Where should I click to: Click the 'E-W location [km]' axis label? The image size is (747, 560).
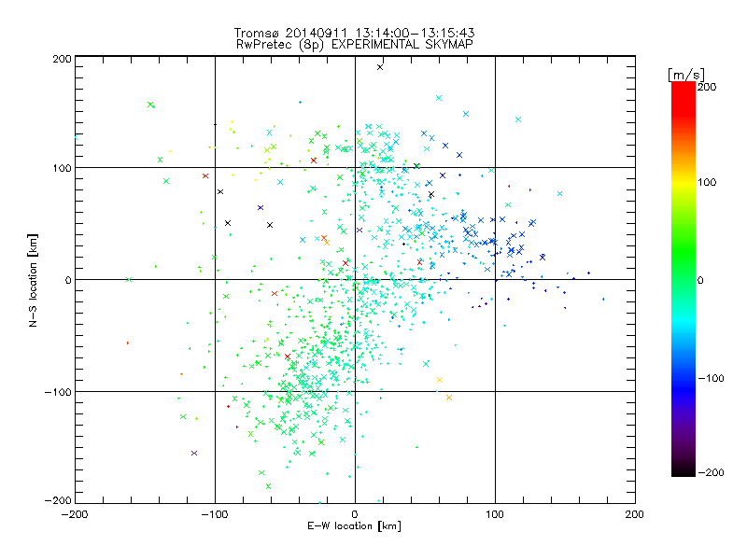coord(354,526)
